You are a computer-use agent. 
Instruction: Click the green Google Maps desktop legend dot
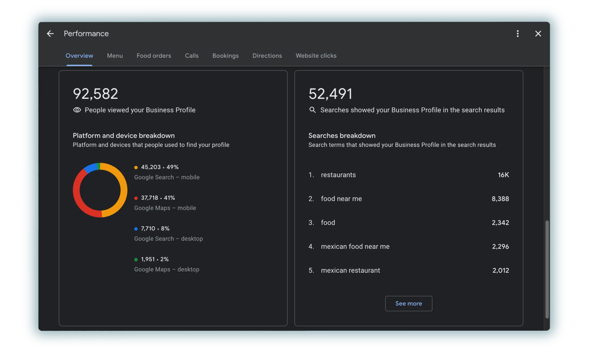click(136, 259)
